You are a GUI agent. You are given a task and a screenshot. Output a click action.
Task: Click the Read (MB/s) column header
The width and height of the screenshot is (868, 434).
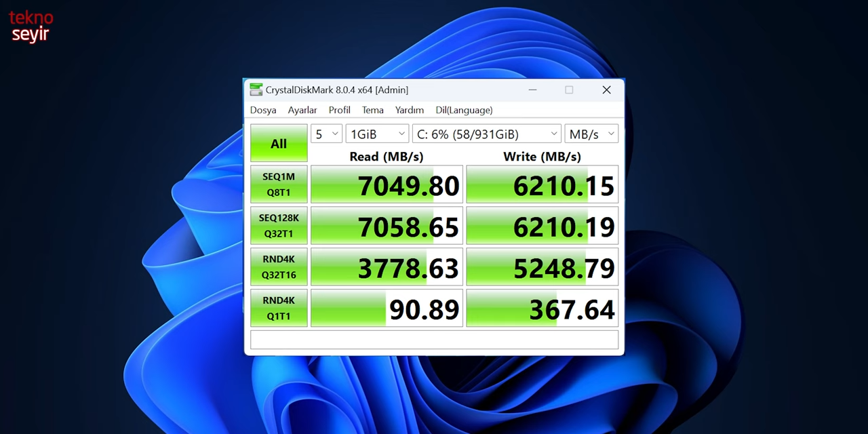tap(387, 157)
